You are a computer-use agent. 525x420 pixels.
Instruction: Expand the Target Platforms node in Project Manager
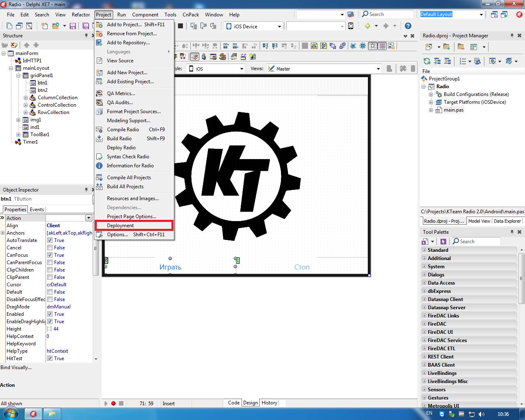pyautogui.click(x=431, y=102)
